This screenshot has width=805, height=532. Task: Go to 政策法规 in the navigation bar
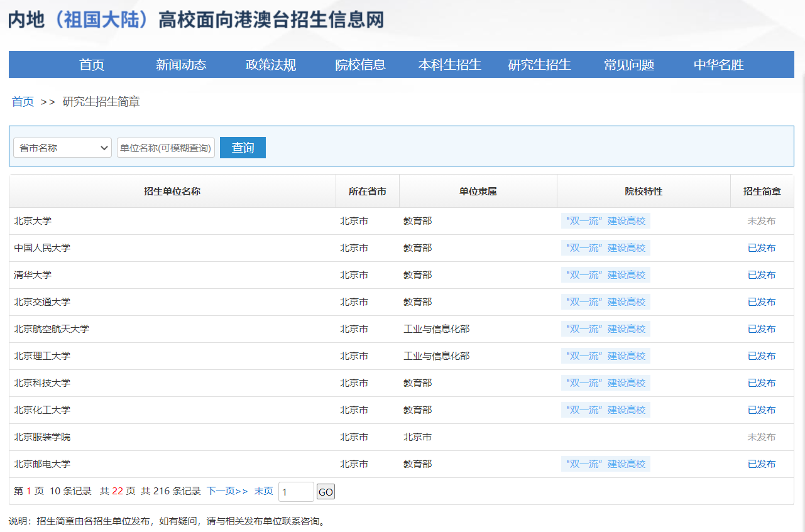coord(271,65)
